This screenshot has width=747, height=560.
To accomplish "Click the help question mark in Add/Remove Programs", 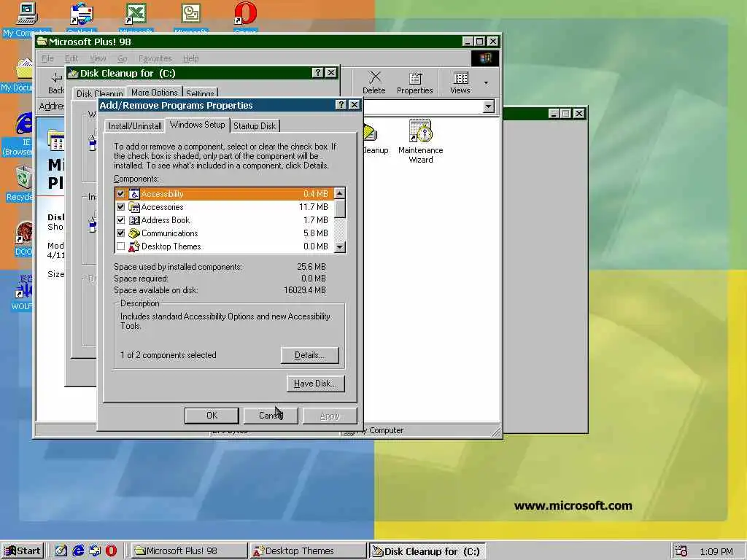I will click(x=341, y=105).
